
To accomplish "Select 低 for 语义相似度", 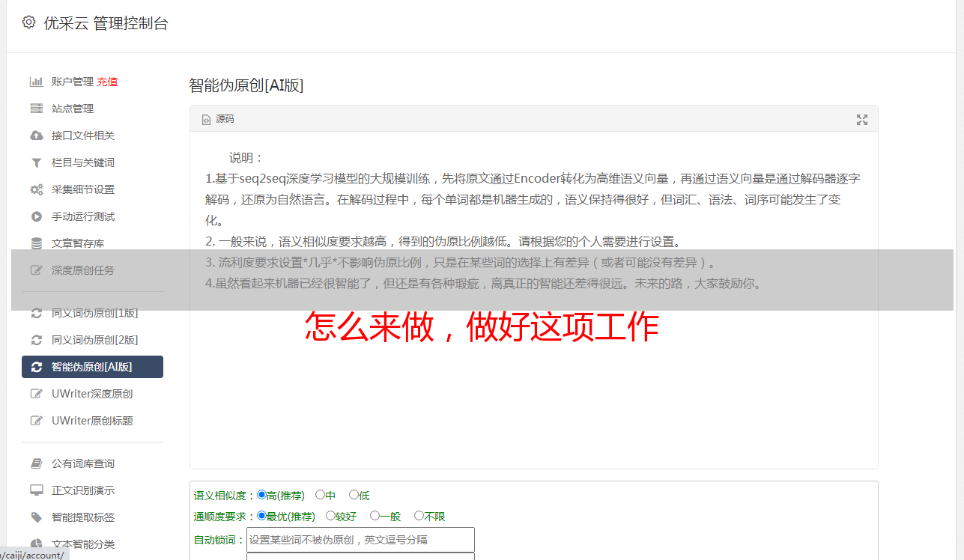I will point(354,495).
